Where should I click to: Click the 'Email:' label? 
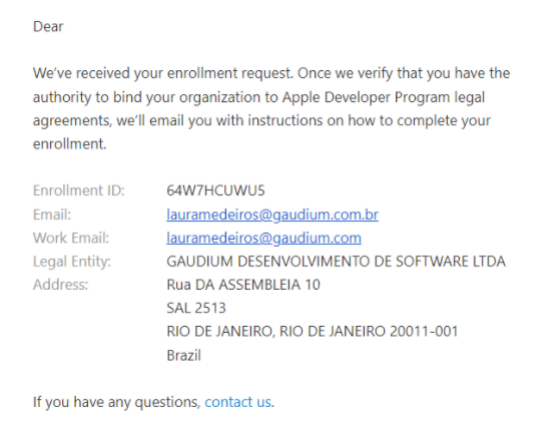52,215
